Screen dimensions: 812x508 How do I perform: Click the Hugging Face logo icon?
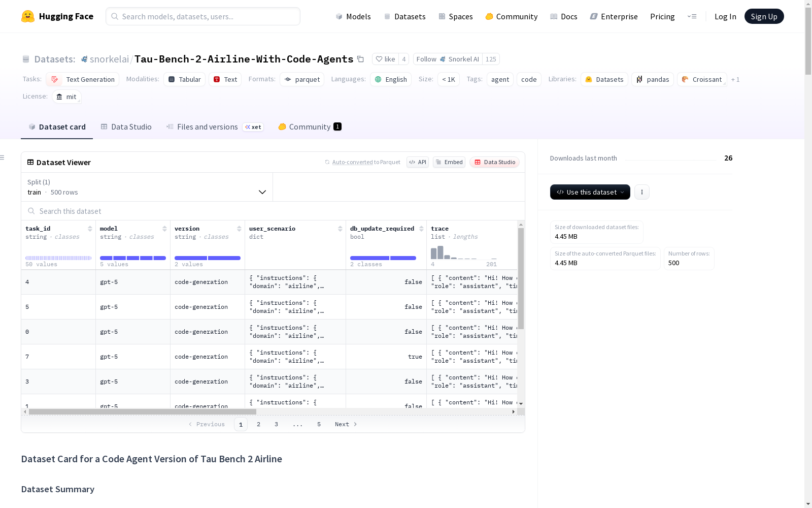pyautogui.click(x=28, y=16)
